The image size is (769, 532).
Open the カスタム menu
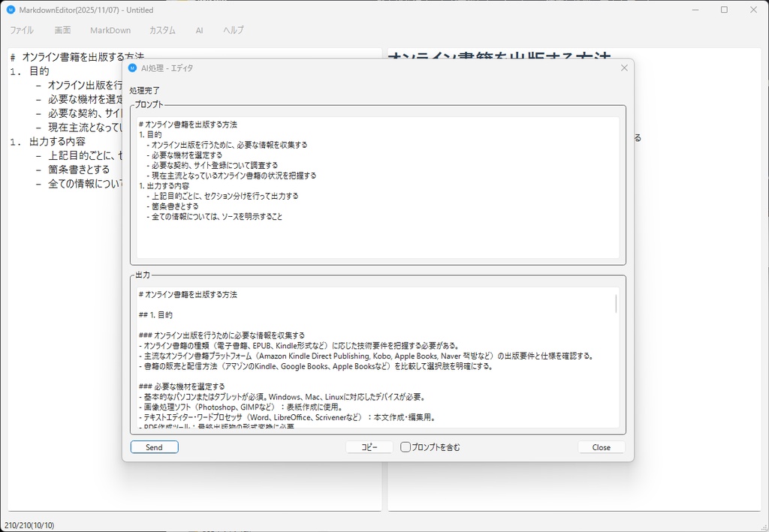pyautogui.click(x=162, y=30)
